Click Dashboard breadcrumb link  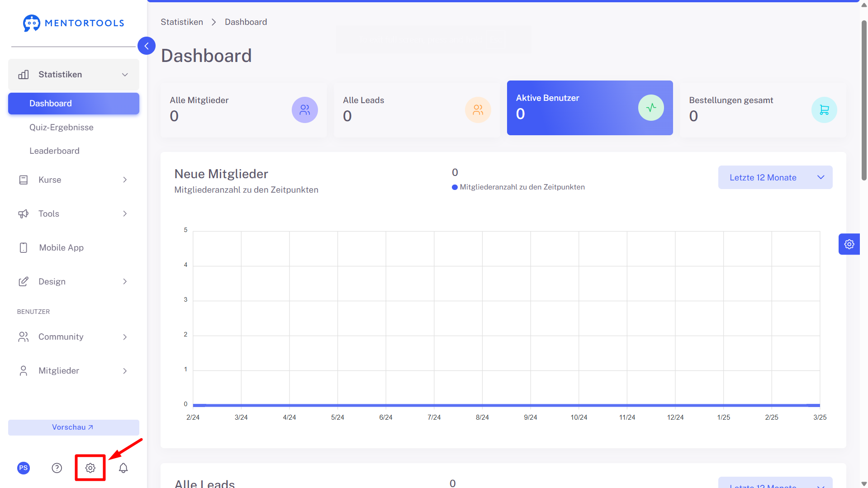pos(246,22)
